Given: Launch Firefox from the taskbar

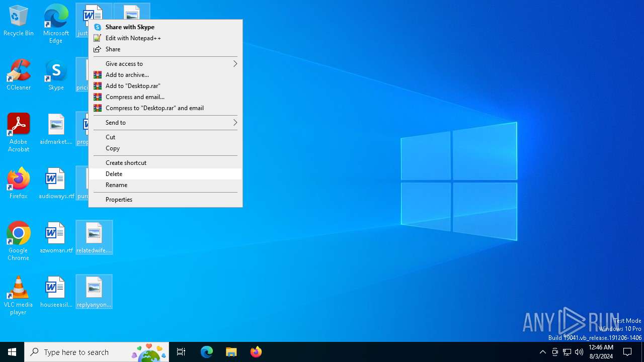Looking at the screenshot, I should pos(256,352).
